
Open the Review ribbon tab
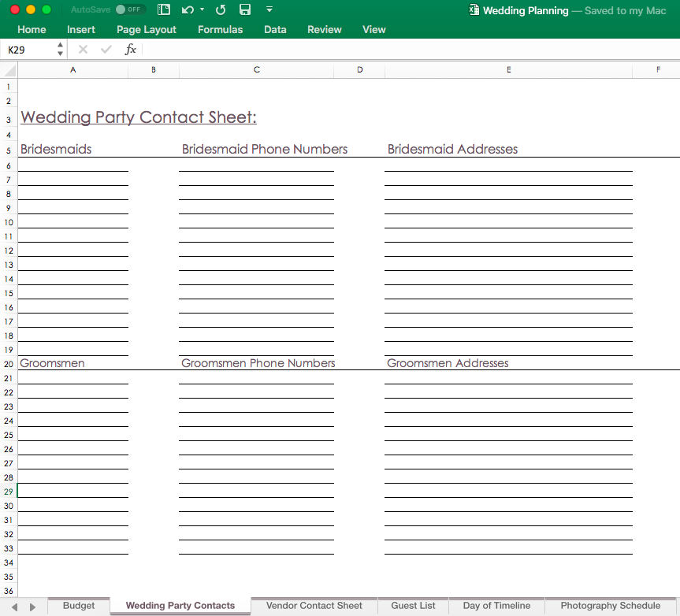click(325, 29)
